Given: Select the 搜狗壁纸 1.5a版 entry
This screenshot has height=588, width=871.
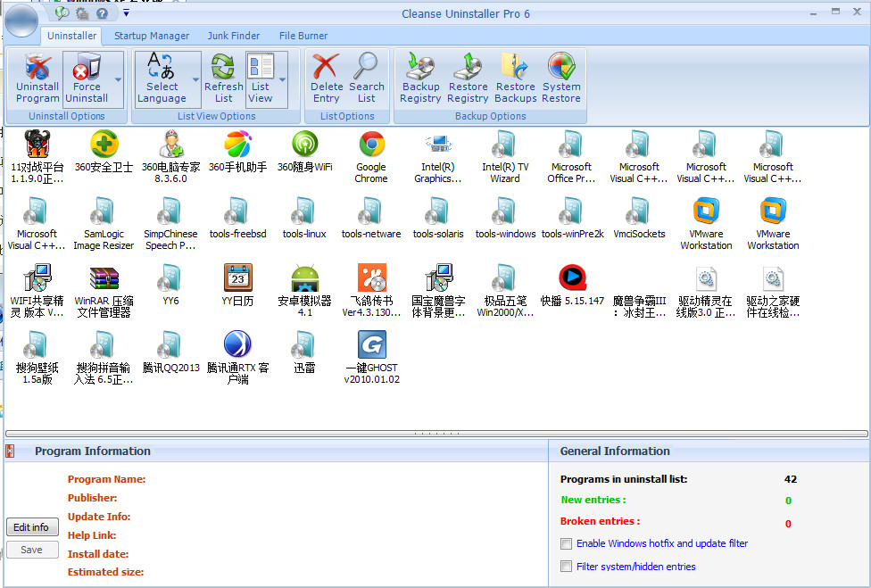Looking at the screenshot, I should point(37,358).
